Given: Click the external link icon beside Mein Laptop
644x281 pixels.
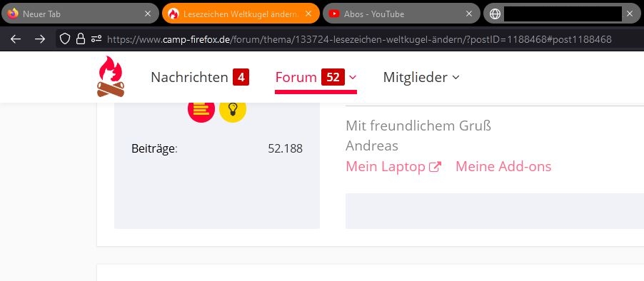Looking at the screenshot, I should tap(435, 167).
